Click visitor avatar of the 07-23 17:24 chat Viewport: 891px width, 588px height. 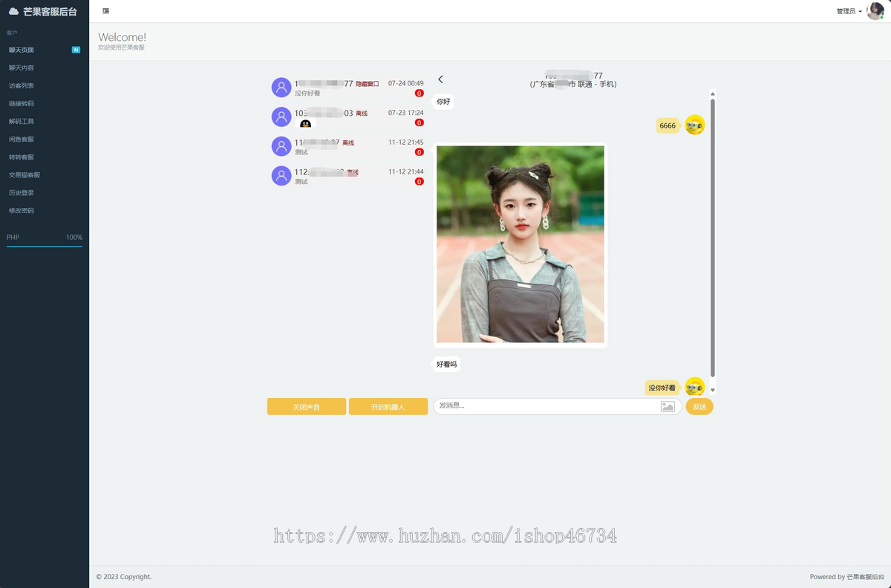281,117
